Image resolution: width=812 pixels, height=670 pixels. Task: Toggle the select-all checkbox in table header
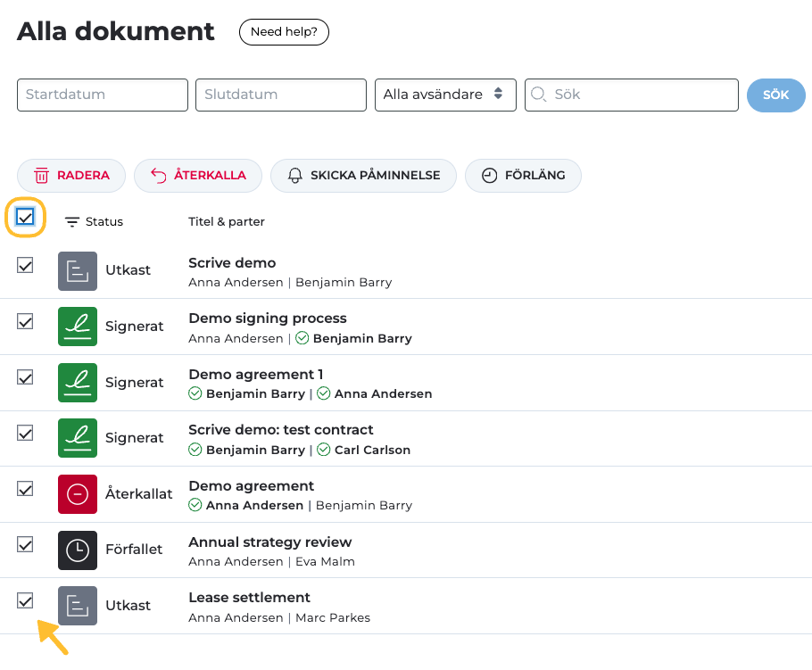(25, 217)
